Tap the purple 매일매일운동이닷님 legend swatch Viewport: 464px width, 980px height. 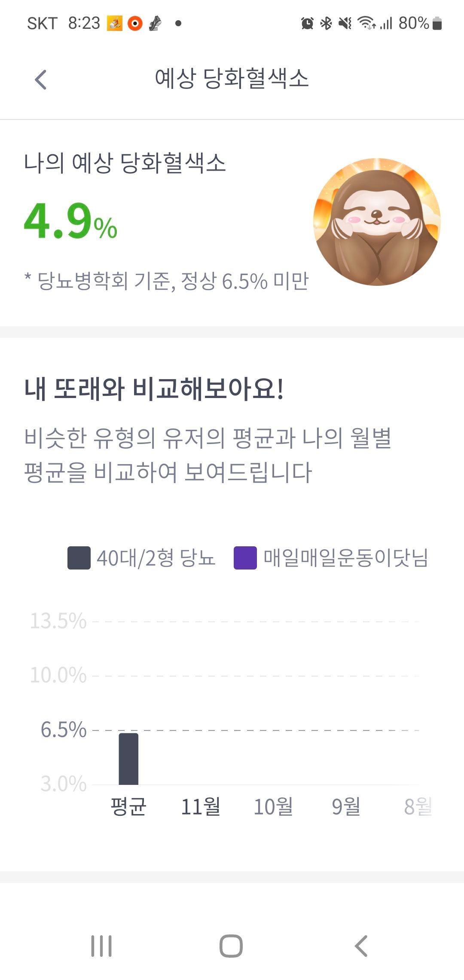tap(245, 558)
